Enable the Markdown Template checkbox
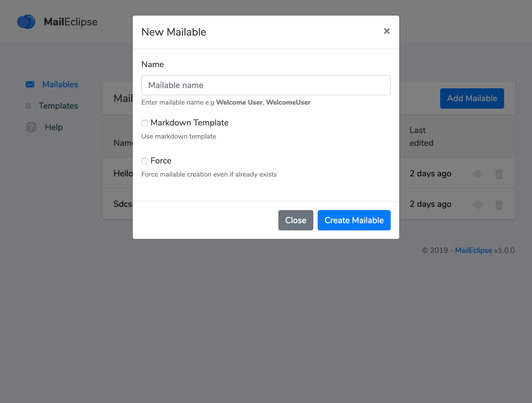Viewport: 532px width, 403px height. tap(145, 123)
